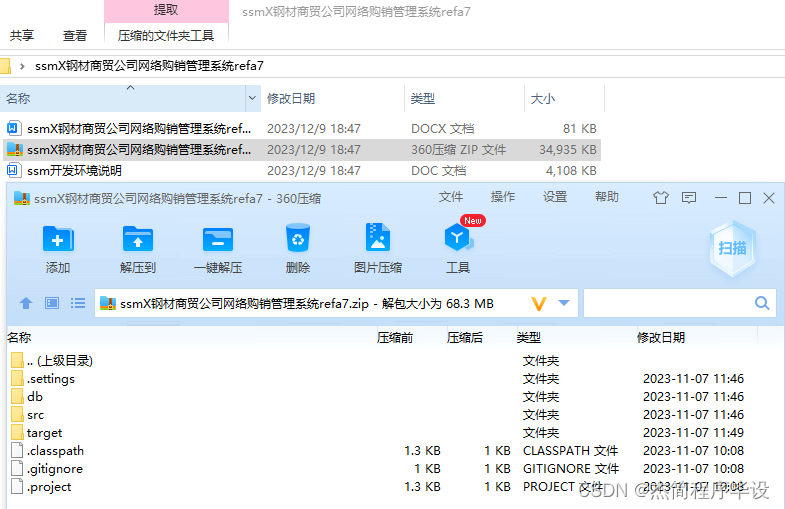
Task: Switch to the 查看 ribbon tab in Explorer
Action: pyautogui.click(x=75, y=36)
